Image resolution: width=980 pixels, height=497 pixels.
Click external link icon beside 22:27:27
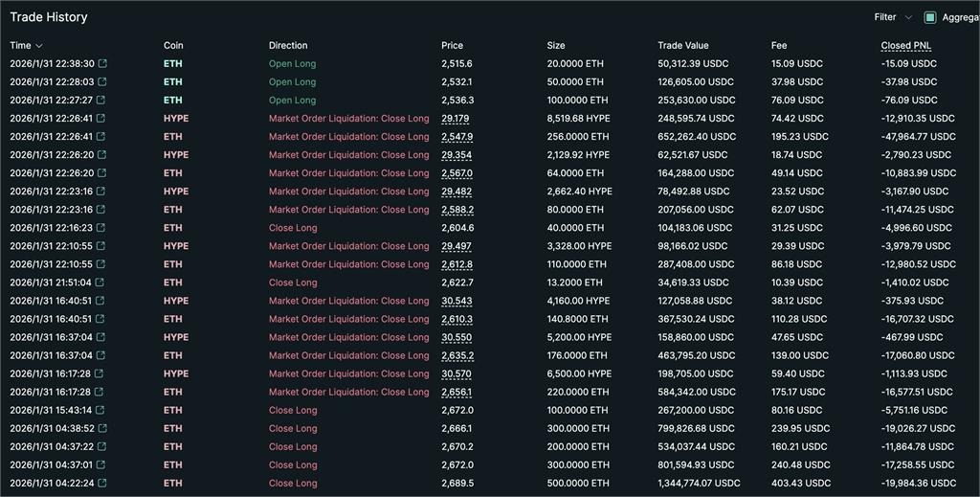point(102,101)
